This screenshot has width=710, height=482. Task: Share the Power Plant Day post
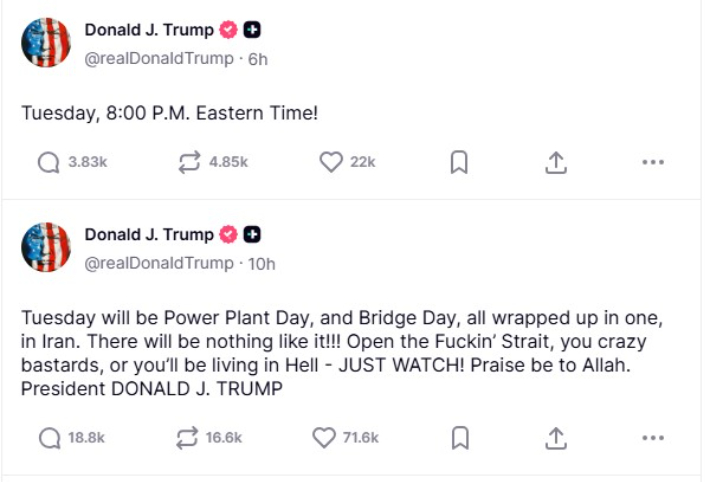tap(557, 437)
